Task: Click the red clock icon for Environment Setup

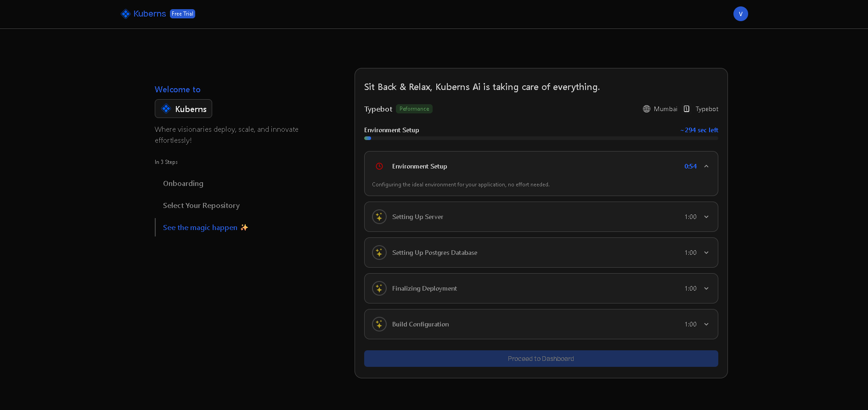Action: click(x=379, y=166)
